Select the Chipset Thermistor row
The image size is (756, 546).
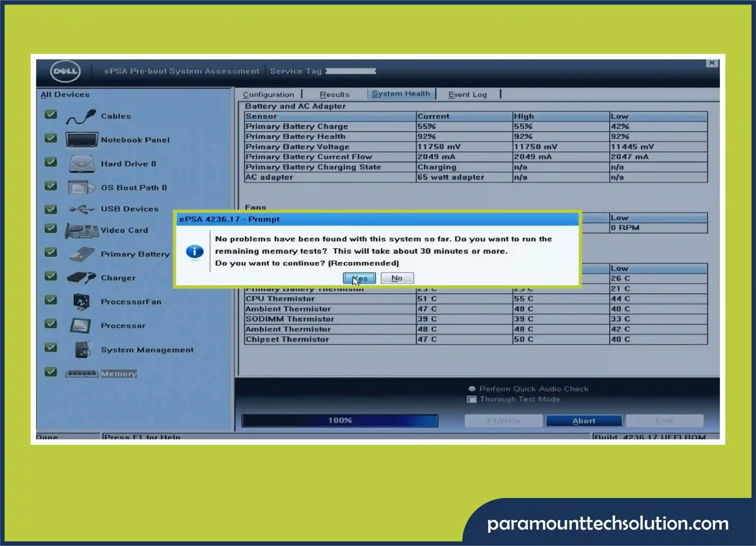point(476,339)
